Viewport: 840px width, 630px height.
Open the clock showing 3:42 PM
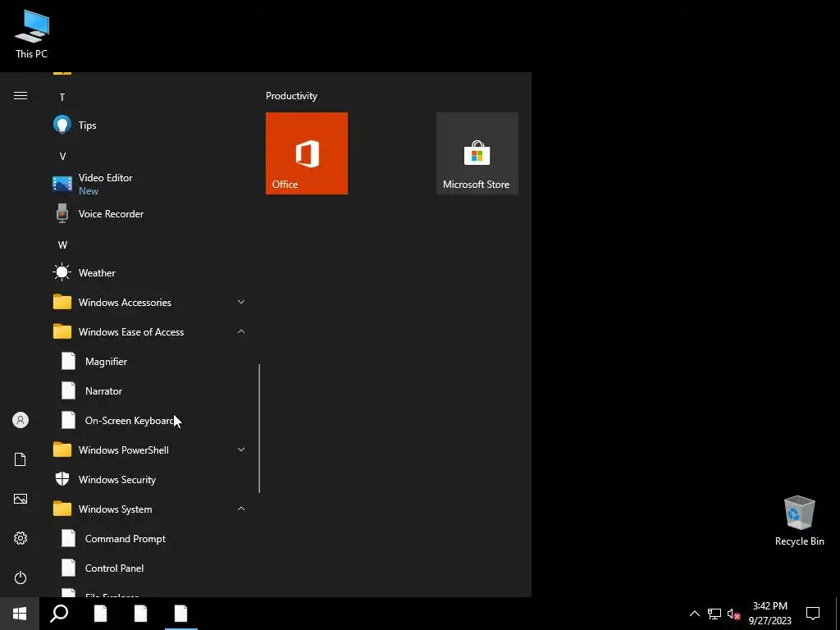click(x=769, y=614)
